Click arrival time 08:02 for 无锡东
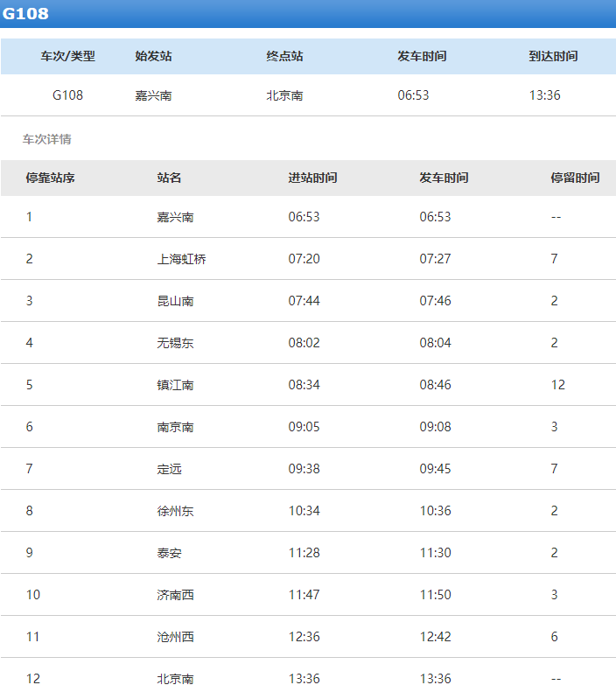 pyautogui.click(x=304, y=342)
